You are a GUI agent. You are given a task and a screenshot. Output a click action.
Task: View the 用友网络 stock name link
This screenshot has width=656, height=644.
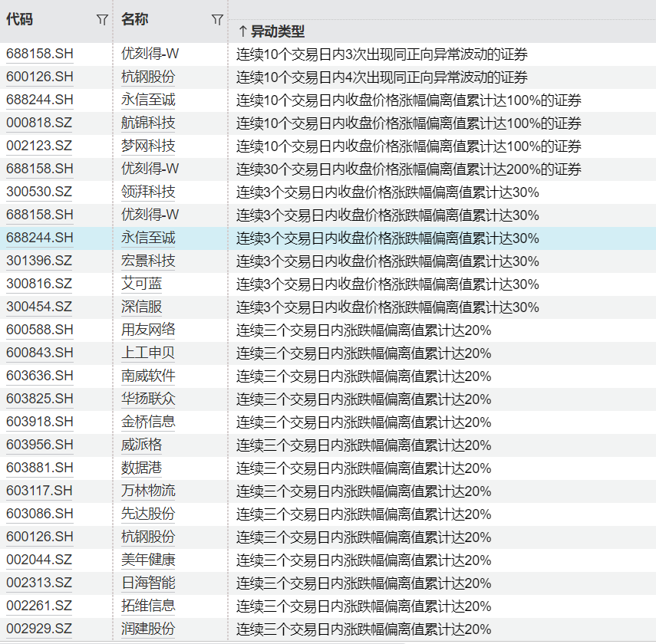[x=148, y=330]
